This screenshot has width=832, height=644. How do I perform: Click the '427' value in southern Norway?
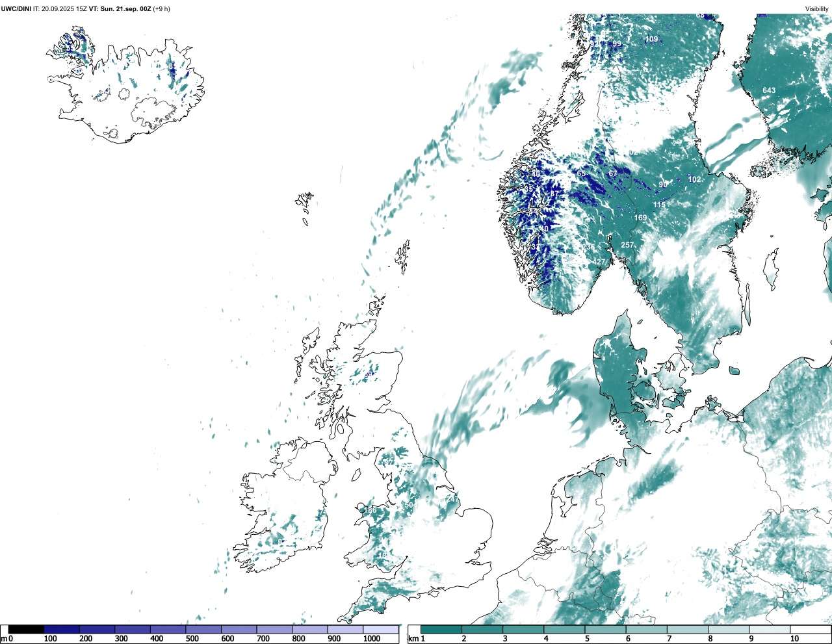599,263
